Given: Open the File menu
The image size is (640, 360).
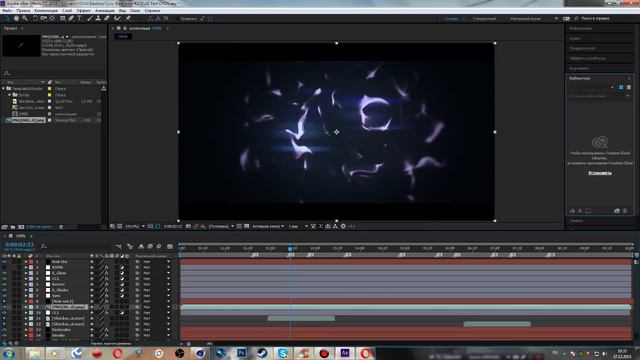Looking at the screenshot, I should (x=7, y=11).
